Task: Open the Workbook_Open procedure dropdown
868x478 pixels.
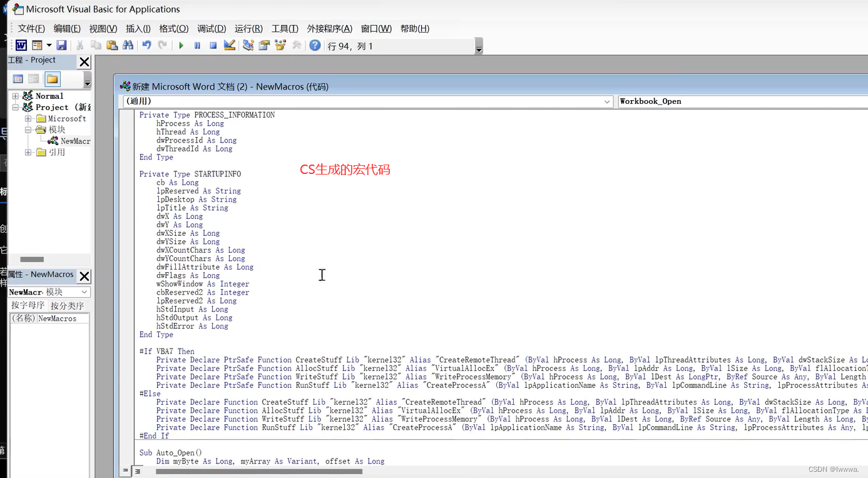Action: click(743, 101)
